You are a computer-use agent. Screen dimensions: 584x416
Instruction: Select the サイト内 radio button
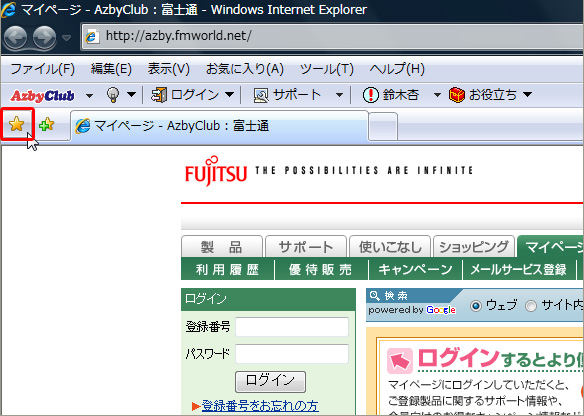(x=531, y=306)
